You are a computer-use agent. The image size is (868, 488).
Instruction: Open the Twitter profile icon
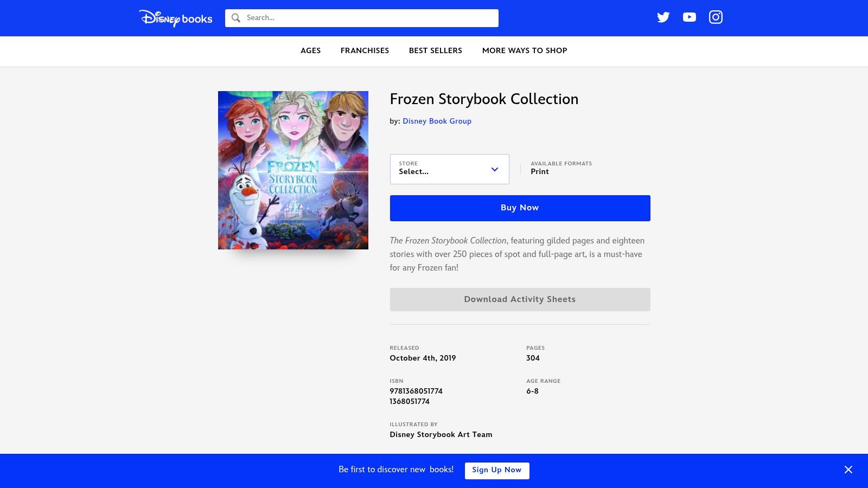[x=663, y=17]
